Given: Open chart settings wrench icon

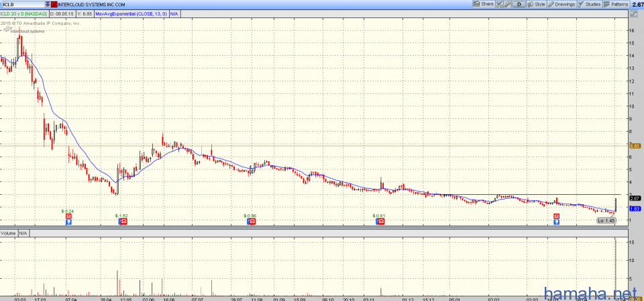Looking at the screenshot, I should [507, 4].
